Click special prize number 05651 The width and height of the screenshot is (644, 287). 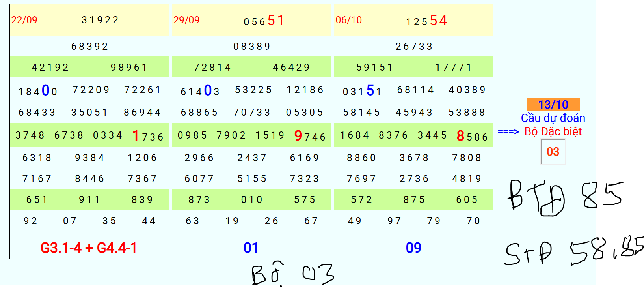click(264, 20)
